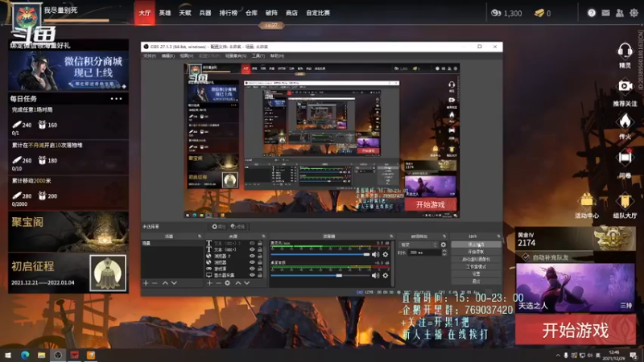This screenshot has height=362, width=644.
Task: Open the Windows Start menu
Action: pos(7,355)
